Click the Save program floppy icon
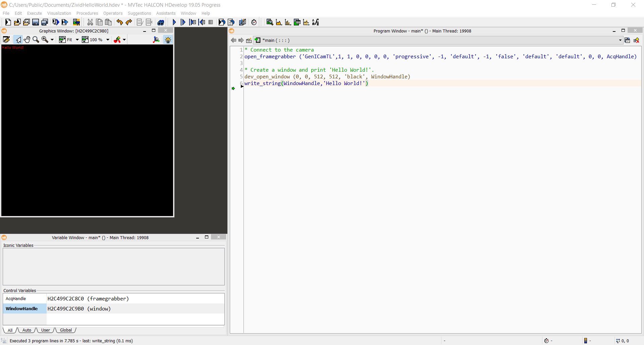The height and width of the screenshot is (345, 644). click(x=35, y=22)
